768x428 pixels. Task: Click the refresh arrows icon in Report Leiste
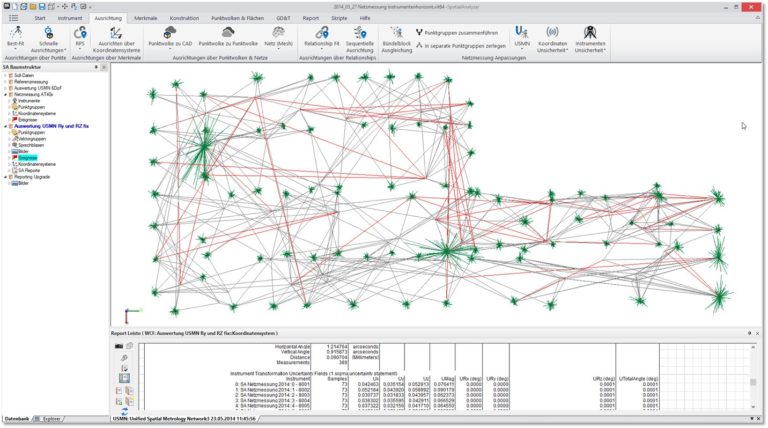point(124,412)
